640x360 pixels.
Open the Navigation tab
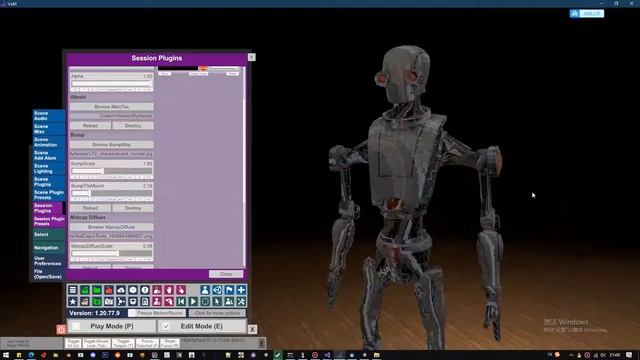click(x=49, y=248)
